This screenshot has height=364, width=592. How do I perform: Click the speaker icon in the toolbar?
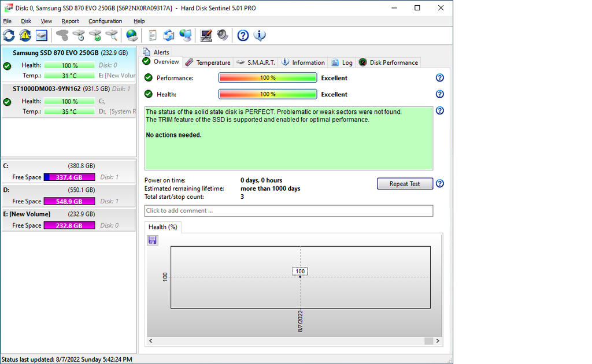pyautogui.click(x=223, y=36)
